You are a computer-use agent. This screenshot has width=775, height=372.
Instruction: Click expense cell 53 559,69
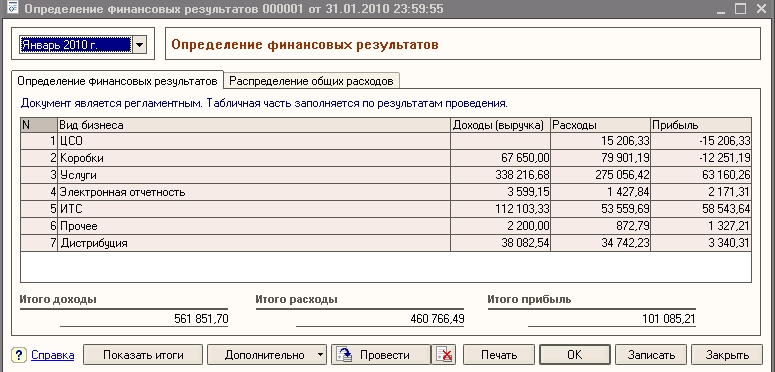point(601,209)
